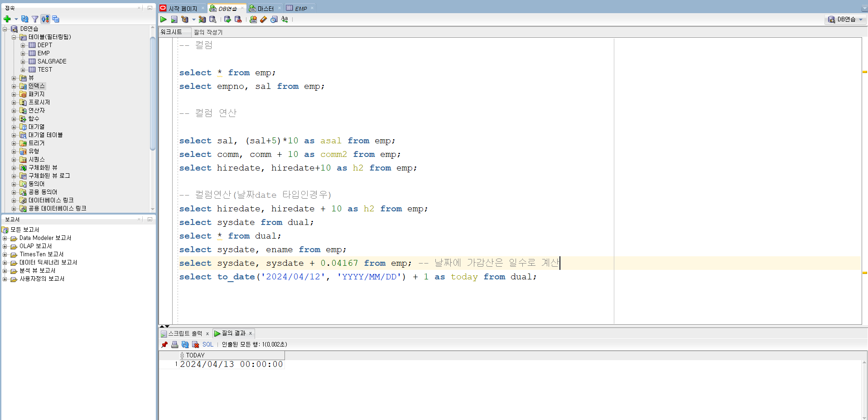Click the Print icon in query results
The image size is (868, 420).
[174, 345]
